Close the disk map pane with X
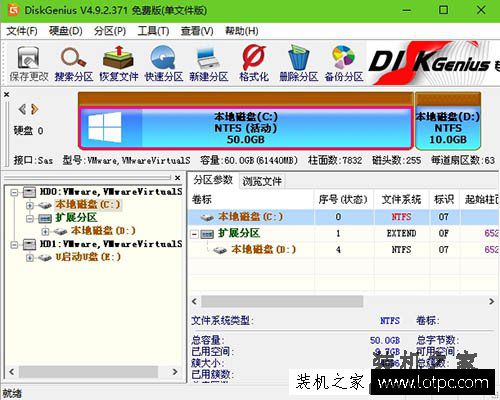This screenshot has width=500, height=400. (x=6, y=95)
